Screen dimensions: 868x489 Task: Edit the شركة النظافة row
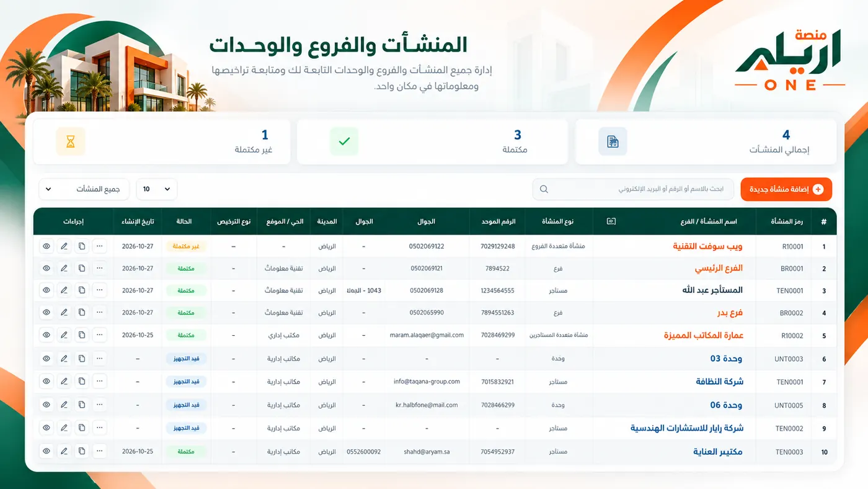point(64,381)
